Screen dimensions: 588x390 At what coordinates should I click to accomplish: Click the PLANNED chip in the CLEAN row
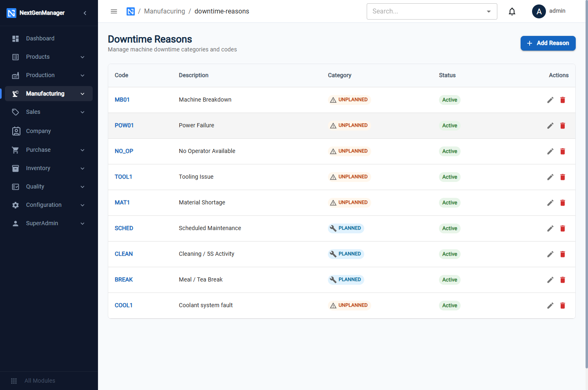coord(346,254)
